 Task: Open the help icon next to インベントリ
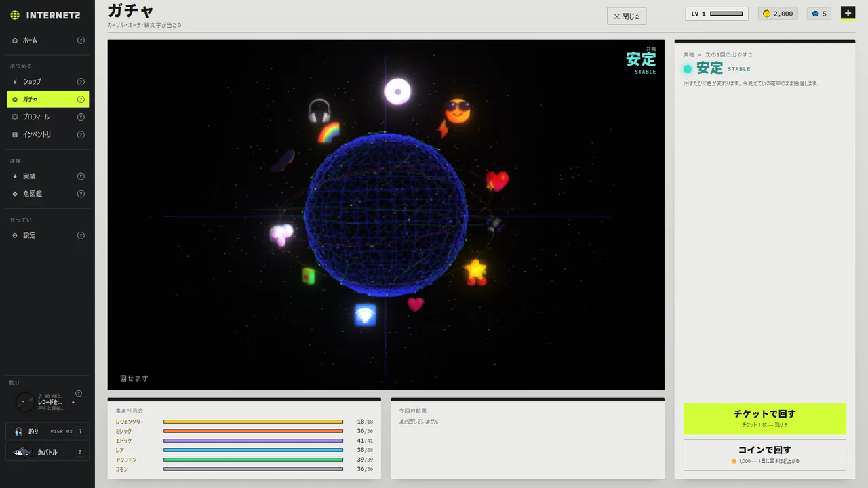(x=81, y=134)
